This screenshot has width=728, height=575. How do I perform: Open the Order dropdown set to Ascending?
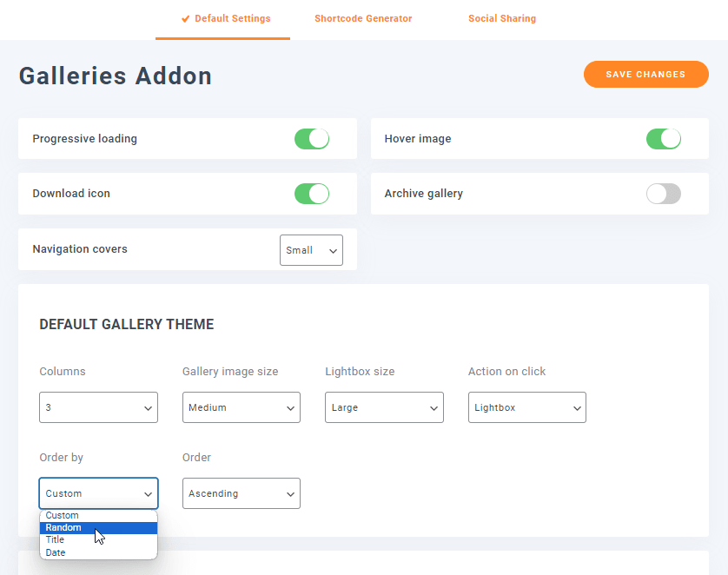(241, 493)
